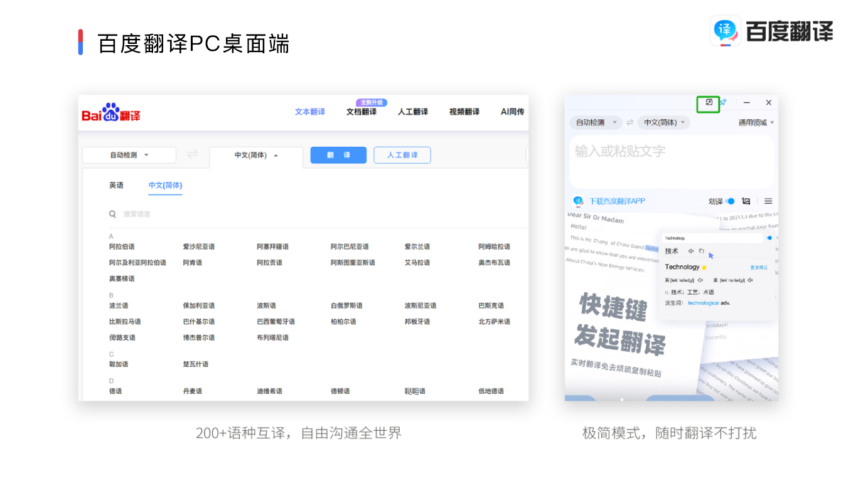Select 聪加语 under section C

pos(119,364)
